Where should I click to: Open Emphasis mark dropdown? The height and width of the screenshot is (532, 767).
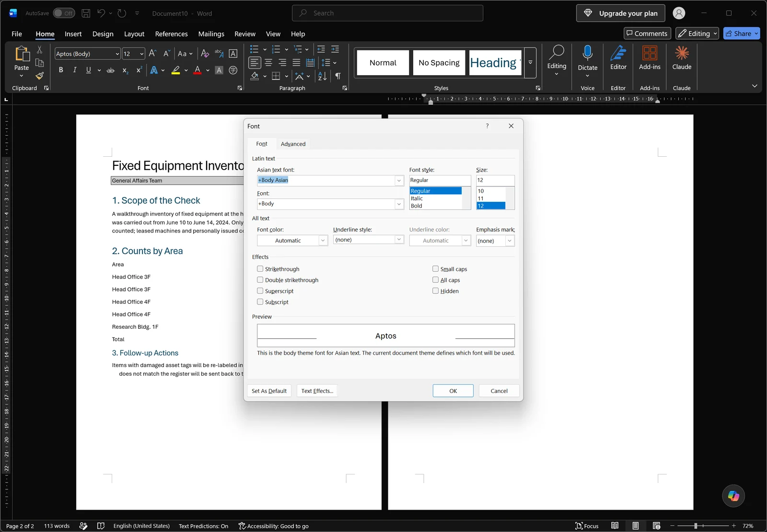point(510,241)
